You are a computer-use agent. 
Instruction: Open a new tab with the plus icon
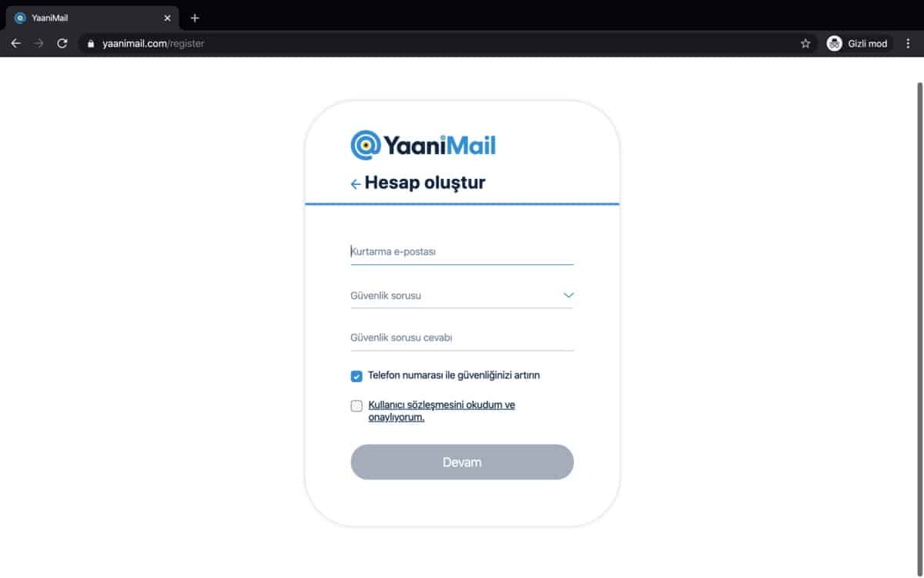195,18
